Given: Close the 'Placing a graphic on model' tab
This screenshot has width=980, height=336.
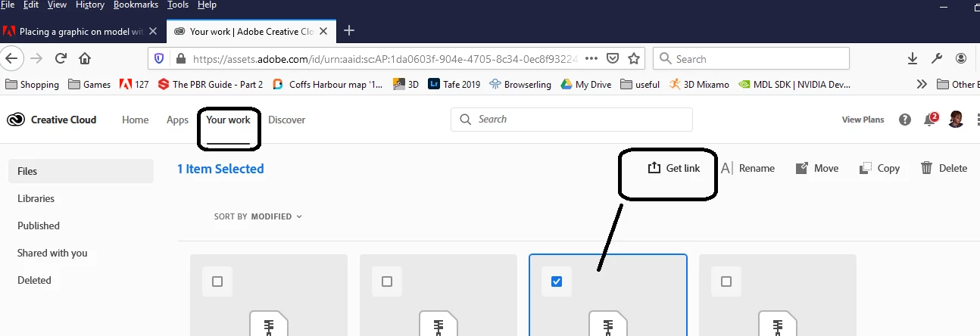Looking at the screenshot, I should coord(153,31).
